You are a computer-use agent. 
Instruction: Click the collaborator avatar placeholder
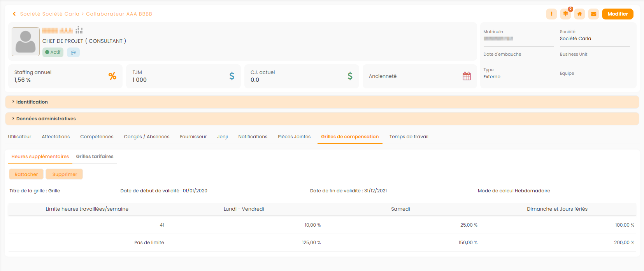tap(26, 42)
